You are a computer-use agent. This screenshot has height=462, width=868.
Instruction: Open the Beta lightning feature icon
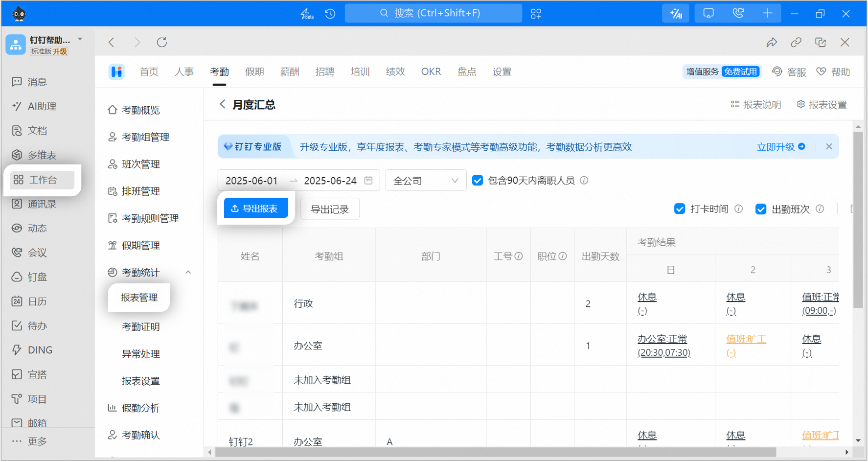pos(307,14)
